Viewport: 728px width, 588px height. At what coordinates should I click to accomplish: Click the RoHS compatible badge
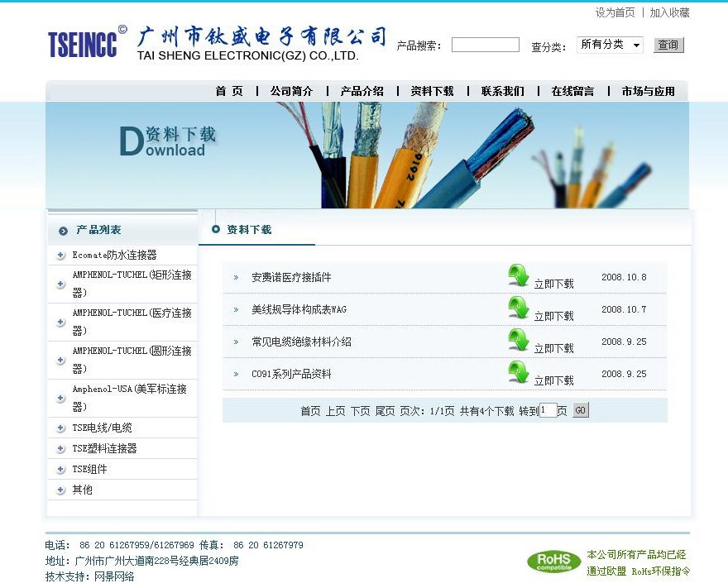coord(554,561)
